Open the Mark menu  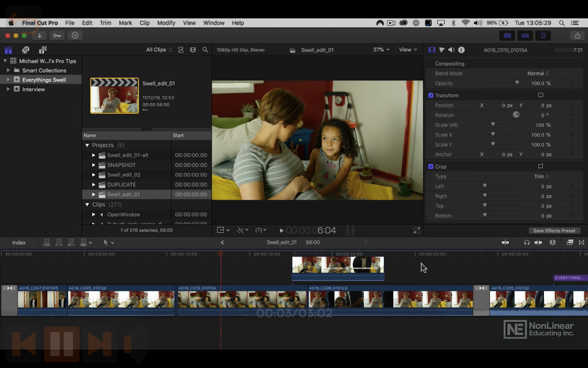point(125,23)
